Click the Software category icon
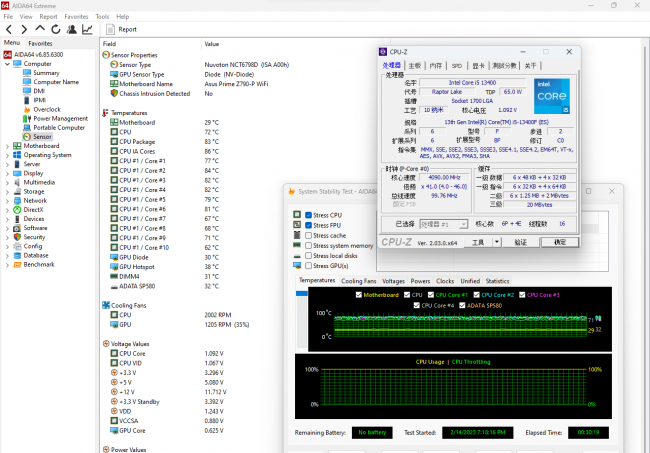The image size is (650, 453). [17, 228]
